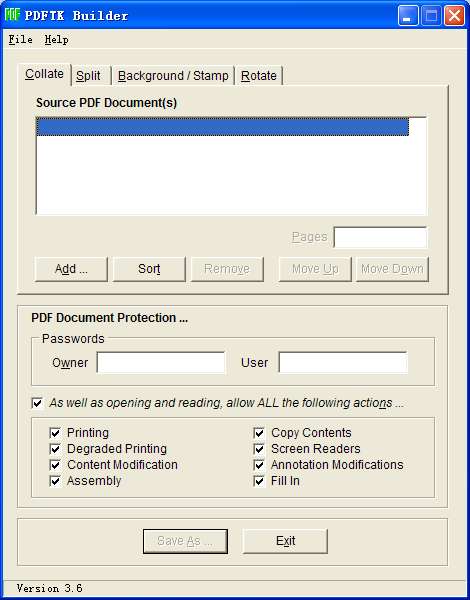Image resolution: width=470 pixels, height=600 pixels.
Task: Click the PDFTK Builder app icon
Action: [x=12, y=15]
